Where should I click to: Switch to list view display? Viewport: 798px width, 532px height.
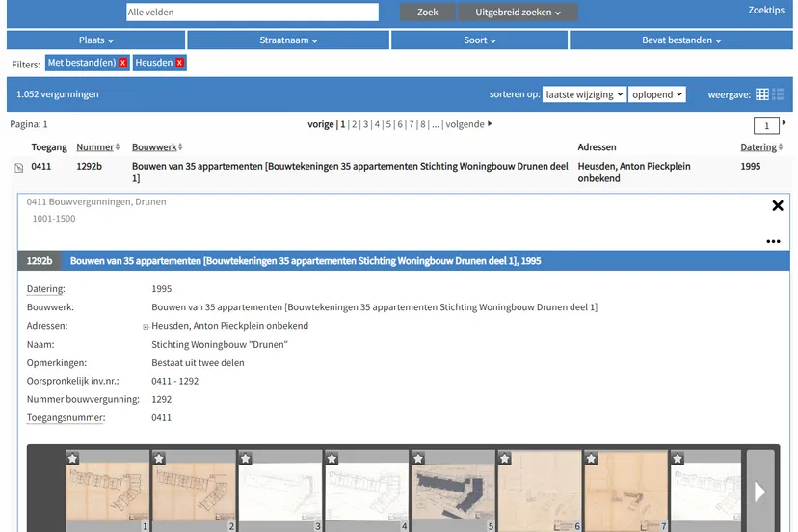[778, 94]
